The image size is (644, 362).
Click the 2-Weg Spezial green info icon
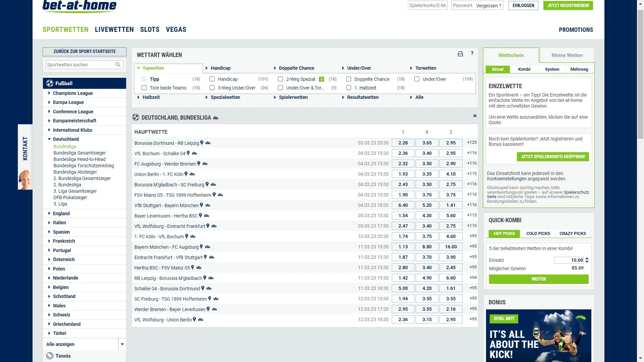[x=321, y=79]
